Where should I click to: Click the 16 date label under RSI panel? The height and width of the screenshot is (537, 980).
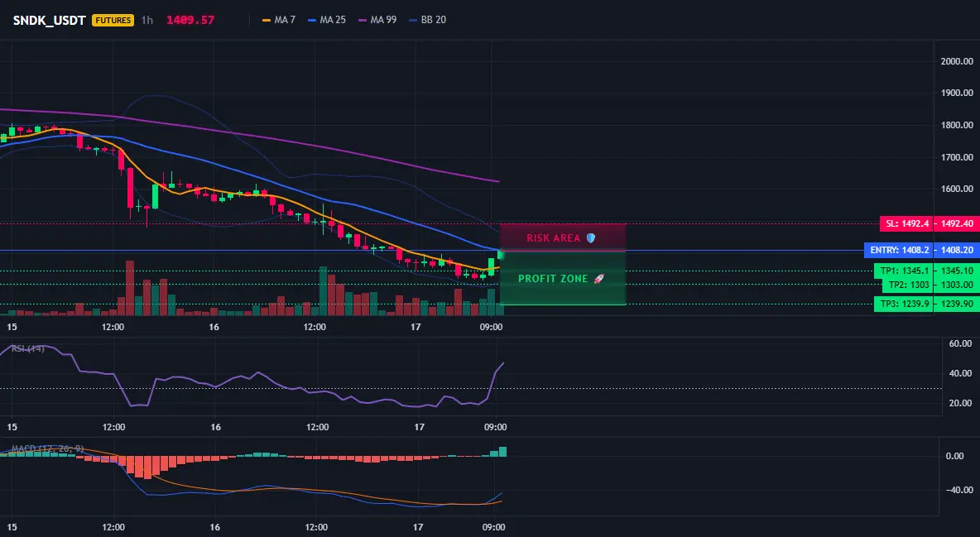pyautogui.click(x=216, y=427)
